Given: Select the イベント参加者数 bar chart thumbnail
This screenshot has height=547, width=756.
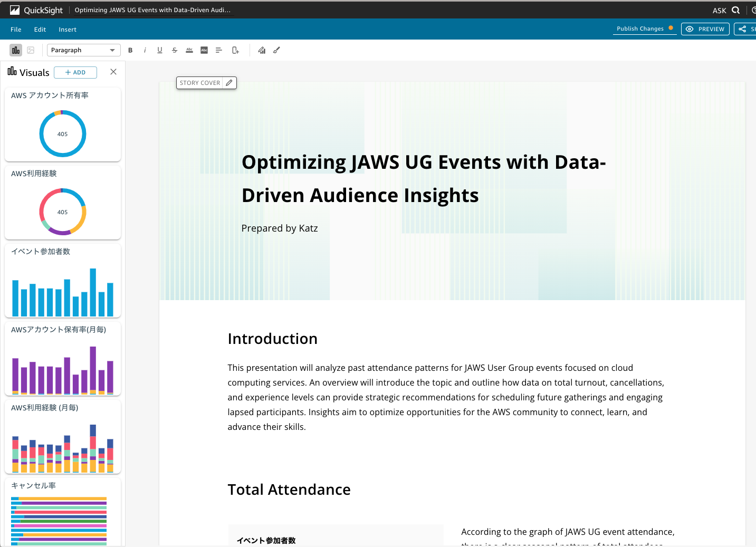Looking at the screenshot, I should pos(63,281).
